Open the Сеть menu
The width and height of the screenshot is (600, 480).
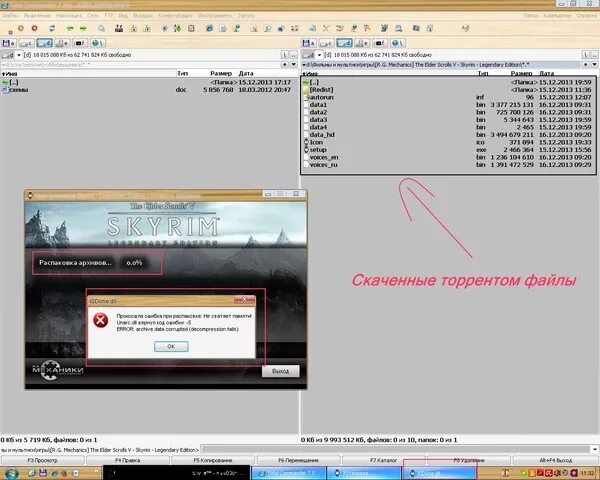point(93,16)
